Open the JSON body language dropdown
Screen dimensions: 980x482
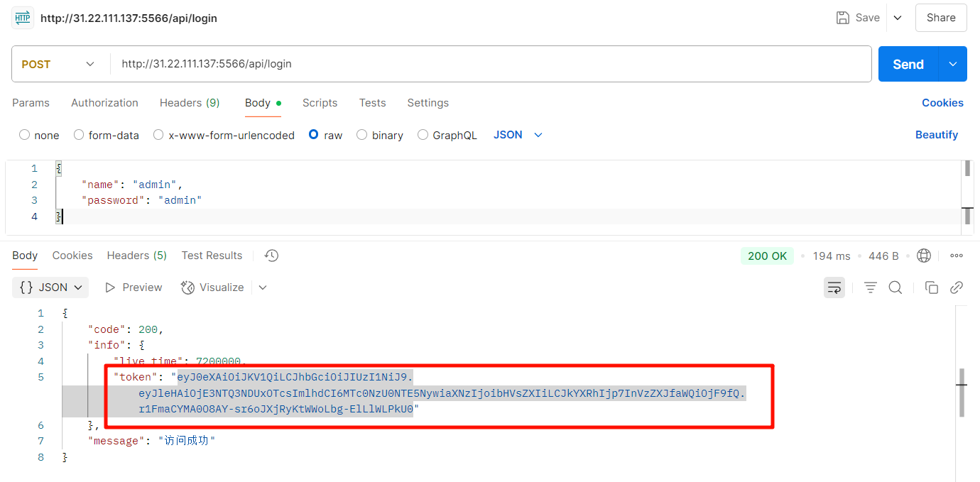(518, 135)
